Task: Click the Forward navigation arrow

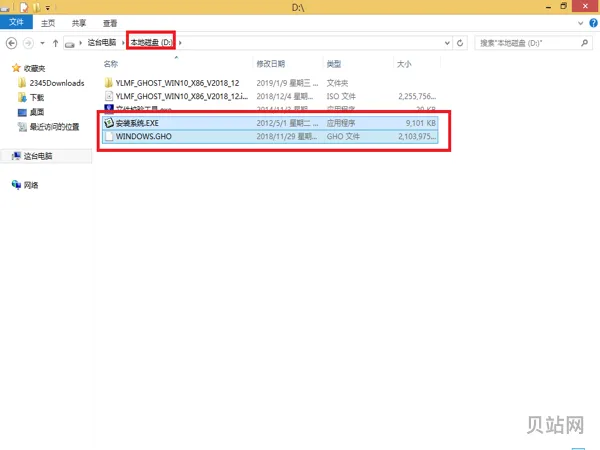Action: (x=28, y=43)
